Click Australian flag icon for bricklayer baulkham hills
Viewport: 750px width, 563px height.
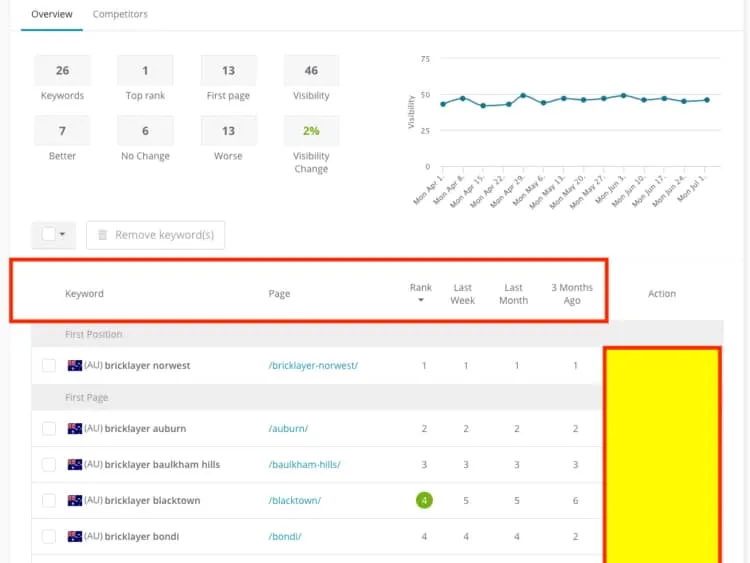point(75,464)
